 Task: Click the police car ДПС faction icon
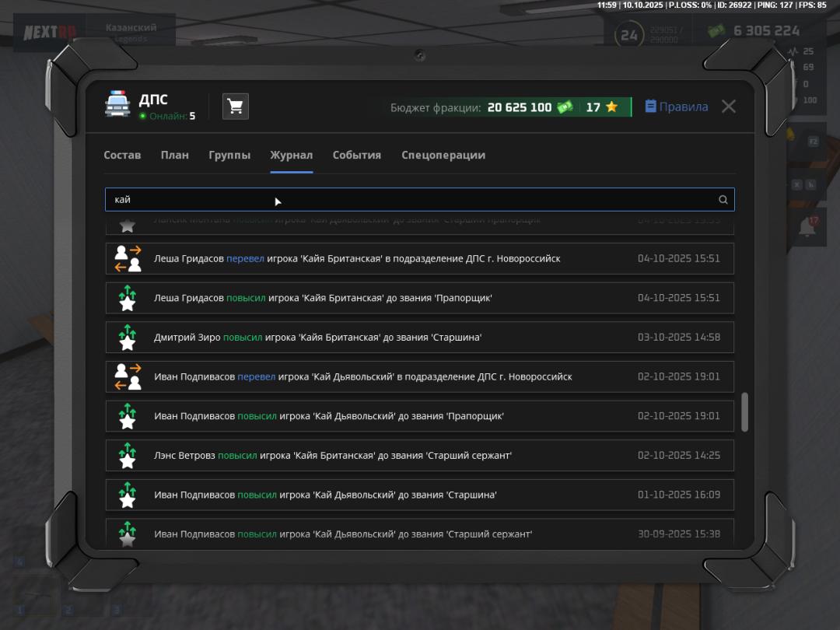pos(117,105)
